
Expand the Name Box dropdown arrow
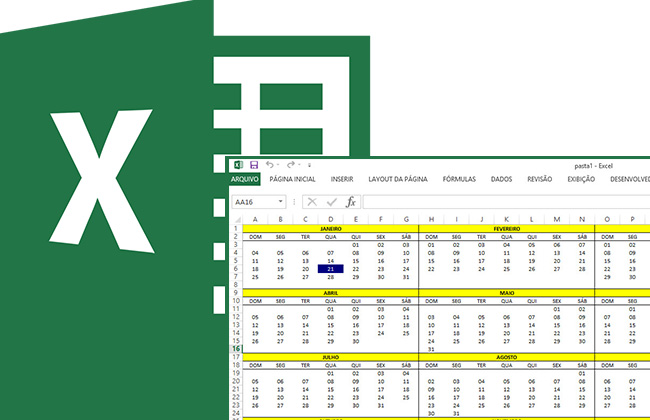click(x=281, y=202)
